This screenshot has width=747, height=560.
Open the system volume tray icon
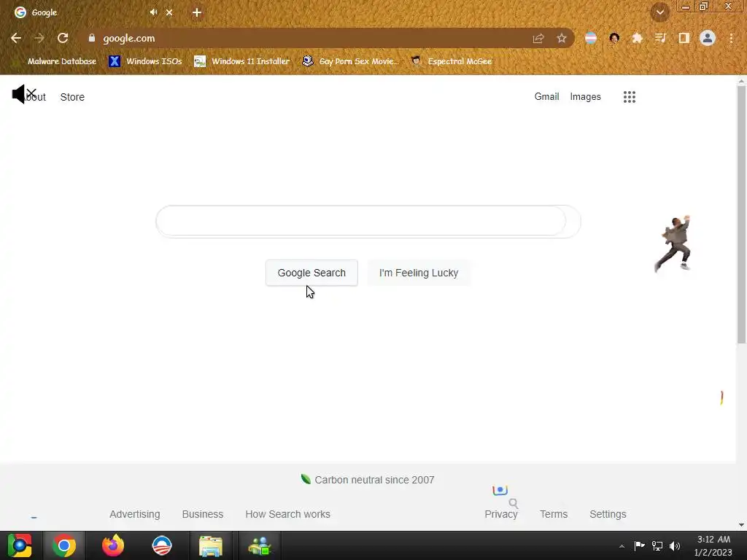click(675, 545)
